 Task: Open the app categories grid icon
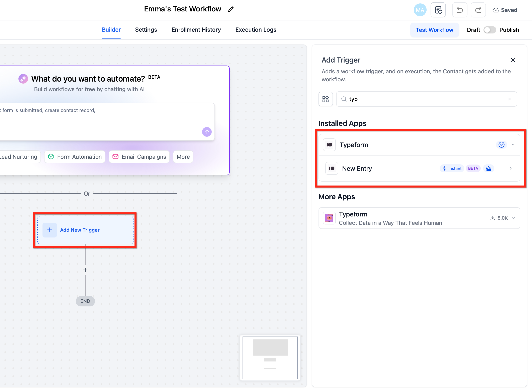[325, 99]
